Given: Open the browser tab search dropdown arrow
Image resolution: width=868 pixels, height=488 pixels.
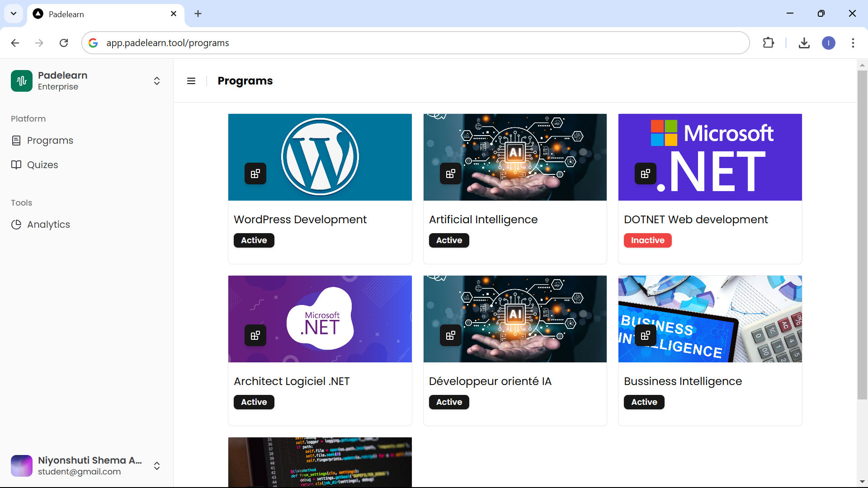Looking at the screenshot, I should click(14, 14).
